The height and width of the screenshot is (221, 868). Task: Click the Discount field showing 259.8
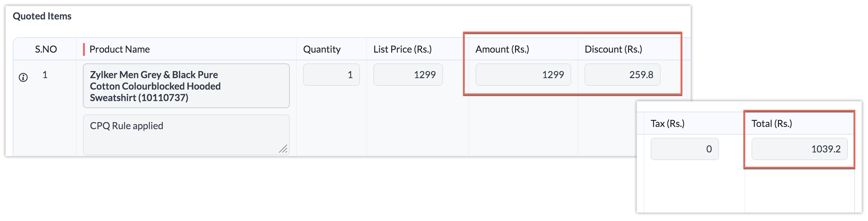(622, 75)
